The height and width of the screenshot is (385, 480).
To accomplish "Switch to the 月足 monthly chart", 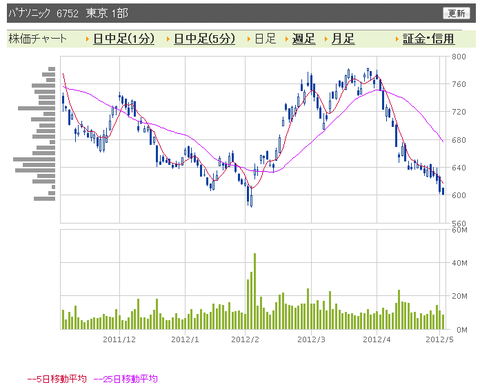I will click(343, 39).
